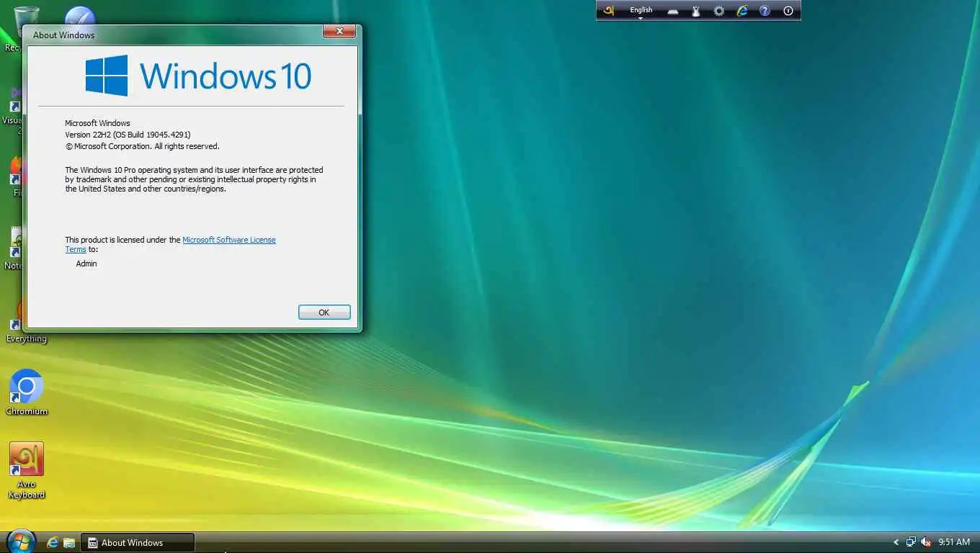The height and width of the screenshot is (553, 980).
Task: Launch Internet Explorer from quick launch
Action: pos(53,542)
